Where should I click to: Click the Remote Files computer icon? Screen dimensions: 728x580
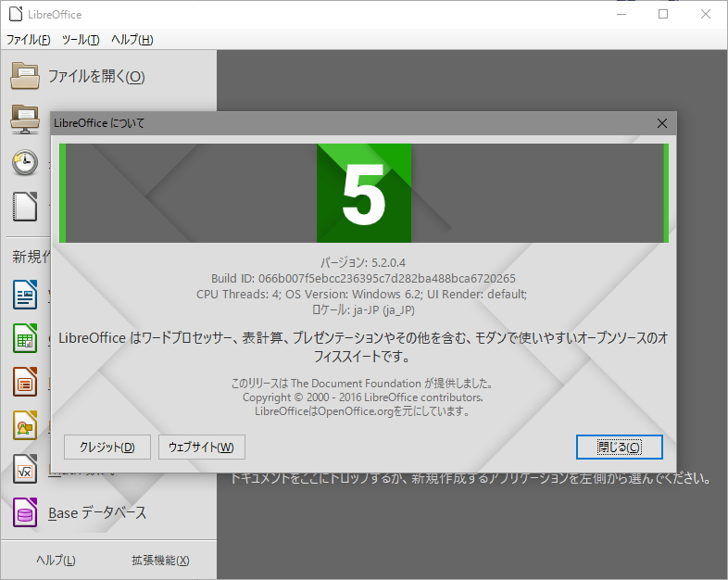point(25,119)
